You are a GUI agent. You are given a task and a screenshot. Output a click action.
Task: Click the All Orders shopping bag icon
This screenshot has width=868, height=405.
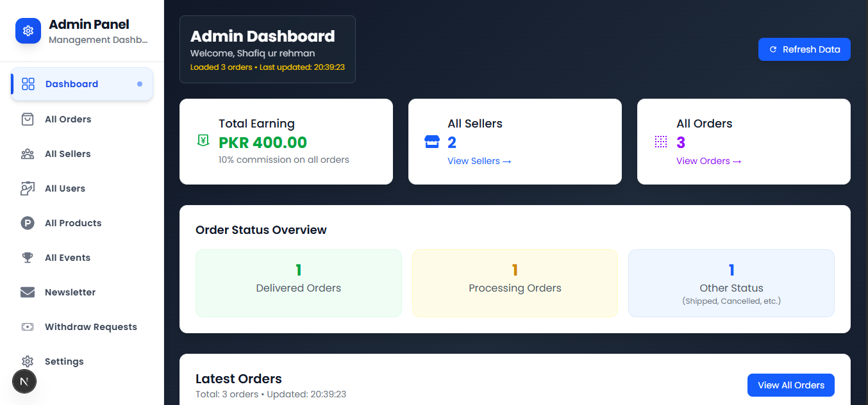click(x=28, y=119)
